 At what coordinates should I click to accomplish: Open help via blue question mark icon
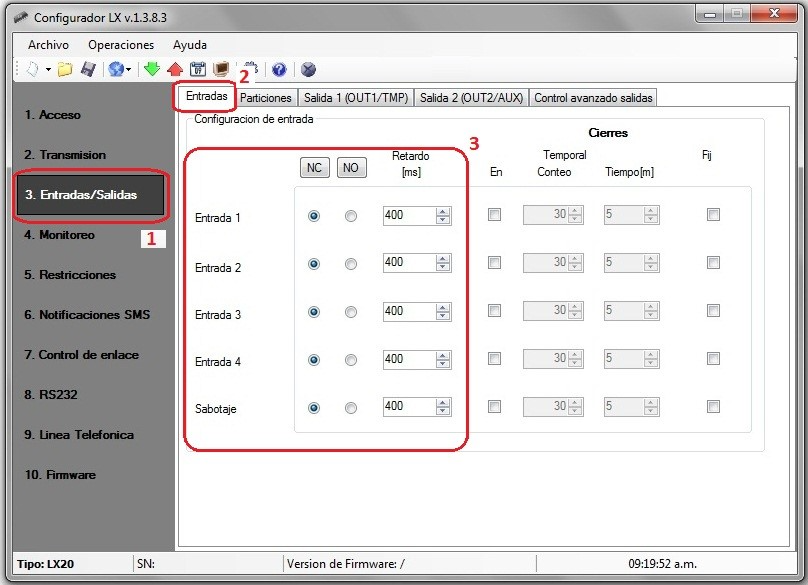[279, 69]
